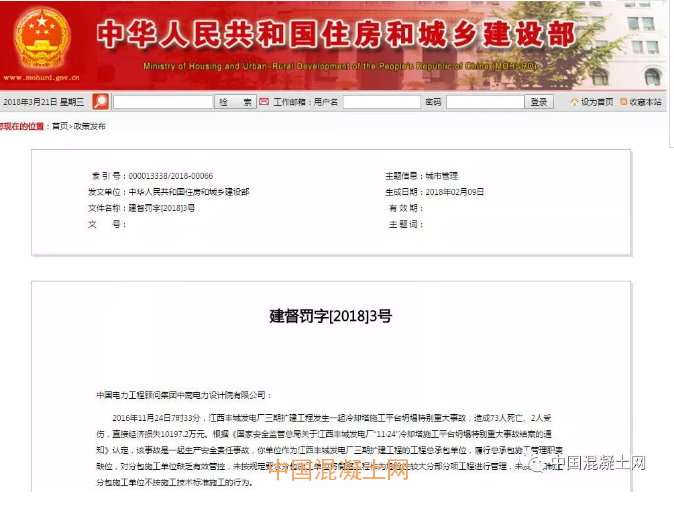Focus the site search text field

coord(162,102)
